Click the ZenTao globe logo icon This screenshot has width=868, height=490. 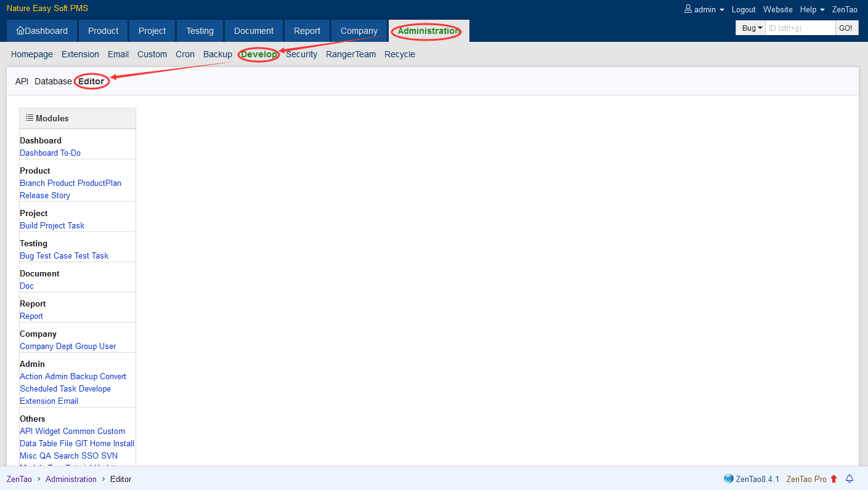click(729, 479)
